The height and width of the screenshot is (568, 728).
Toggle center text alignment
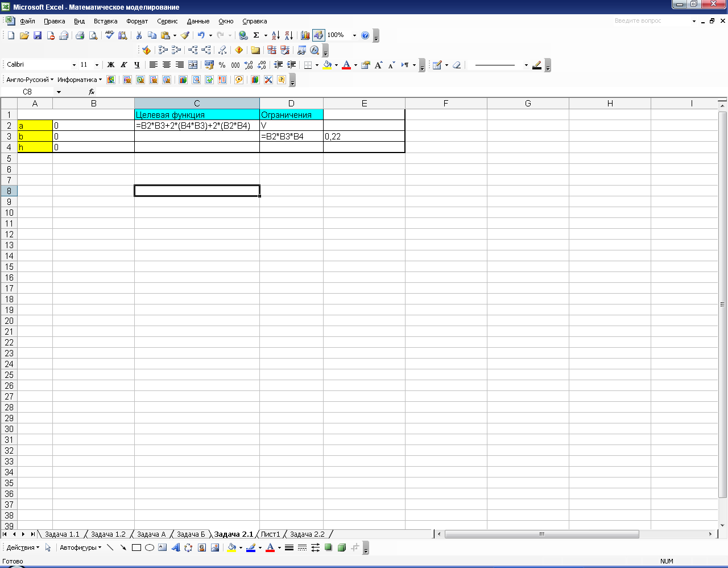click(167, 65)
